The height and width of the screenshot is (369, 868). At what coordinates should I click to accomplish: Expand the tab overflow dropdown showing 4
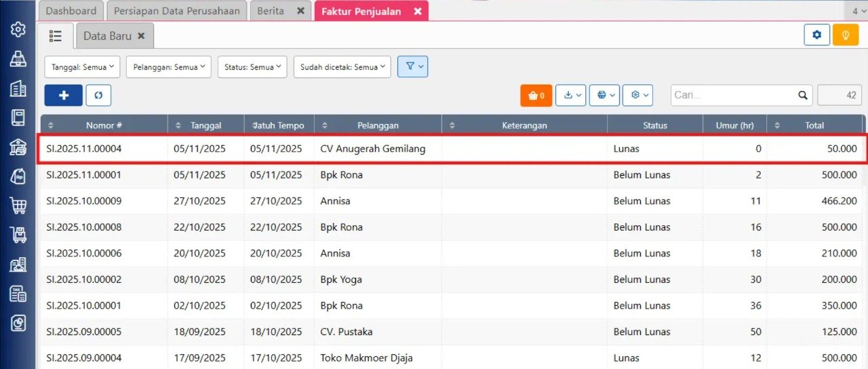click(859, 12)
